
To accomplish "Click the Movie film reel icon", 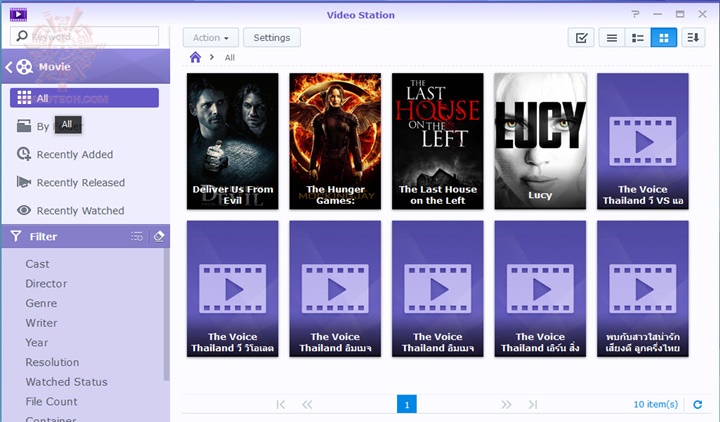I will click(24, 67).
